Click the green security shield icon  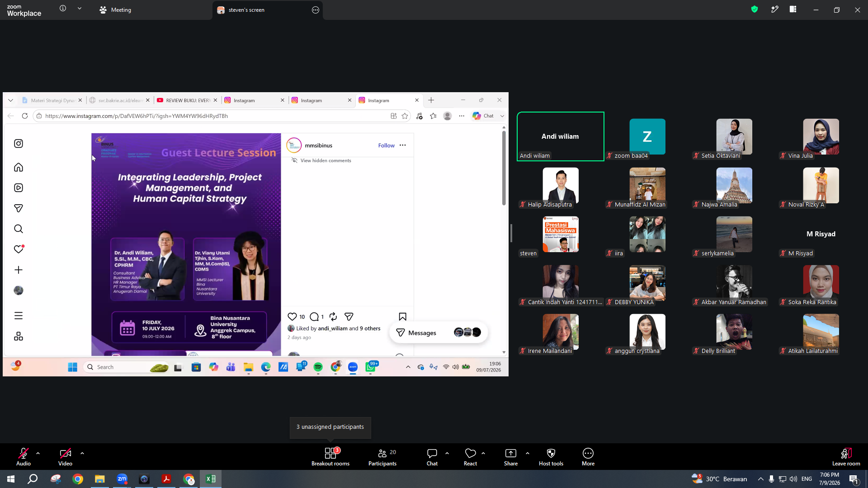click(x=755, y=9)
